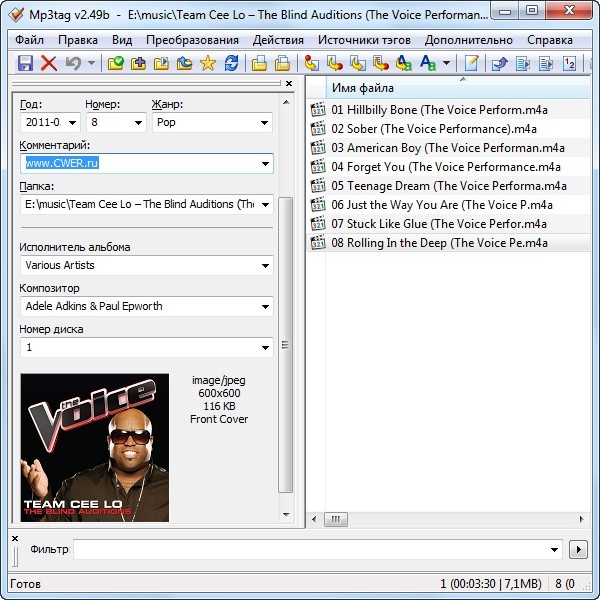The height and width of the screenshot is (600, 600).
Task: Expand the Жанр (Pop) dropdown
Action: point(265,123)
